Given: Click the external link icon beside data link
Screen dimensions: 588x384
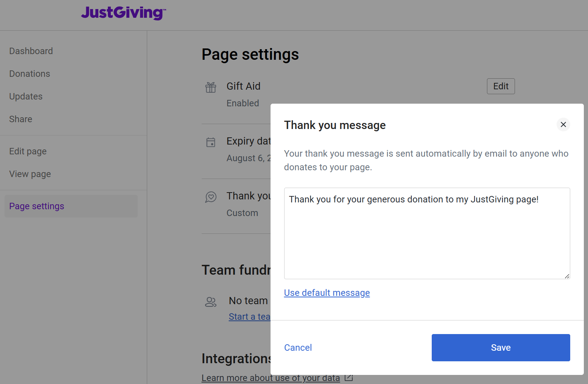Looking at the screenshot, I should [x=349, y=378].
